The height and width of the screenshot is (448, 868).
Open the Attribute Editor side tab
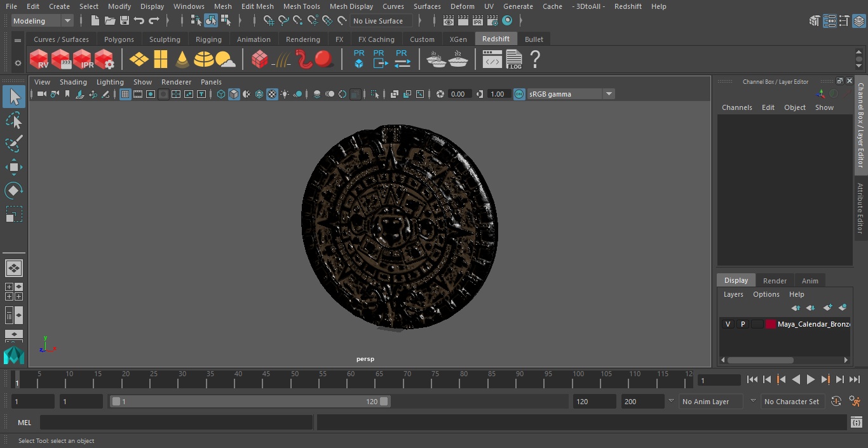click(860, 208)
